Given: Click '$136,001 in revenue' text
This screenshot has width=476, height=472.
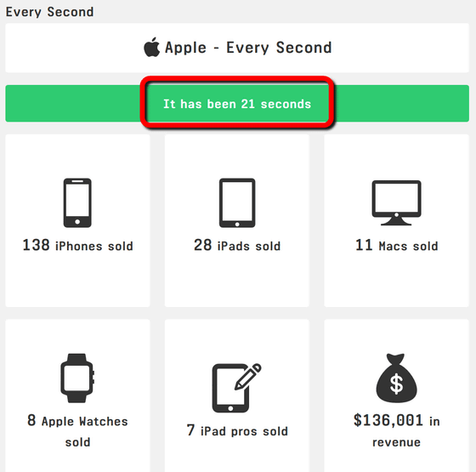Looking at the screenshot, I should 396,431.
